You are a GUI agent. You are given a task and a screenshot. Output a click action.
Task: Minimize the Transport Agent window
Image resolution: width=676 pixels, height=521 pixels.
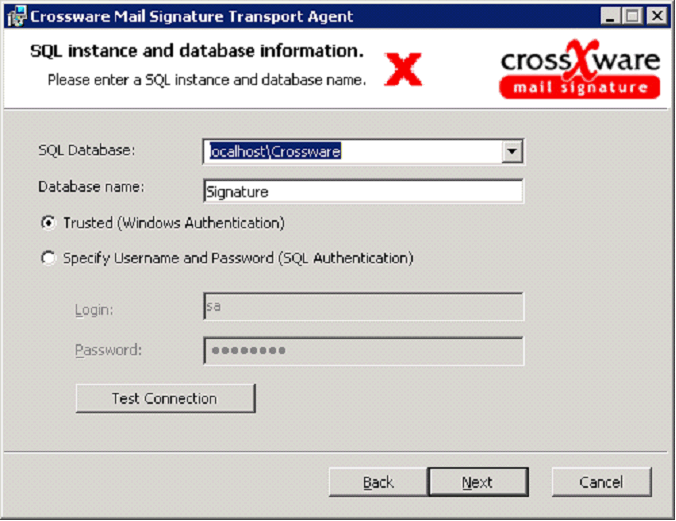tap(610, 16)
